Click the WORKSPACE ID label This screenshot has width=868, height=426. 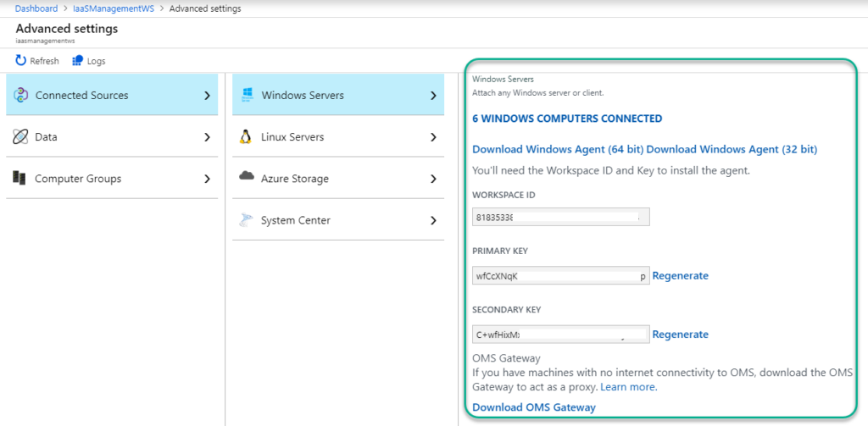(504, 195)
